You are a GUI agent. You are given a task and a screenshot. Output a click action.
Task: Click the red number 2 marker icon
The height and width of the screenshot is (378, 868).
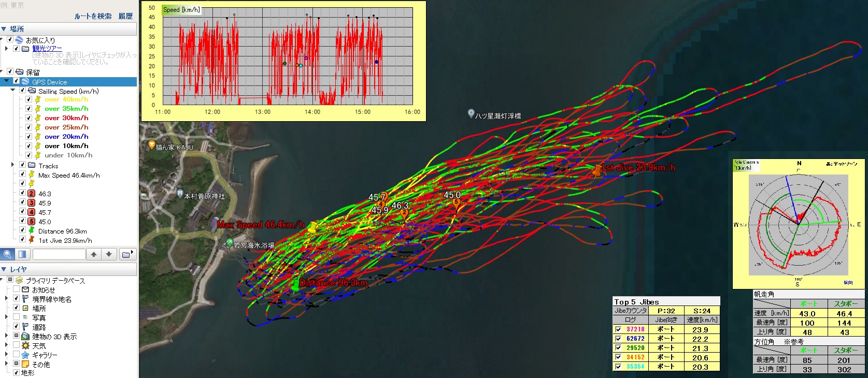point(32,194)
